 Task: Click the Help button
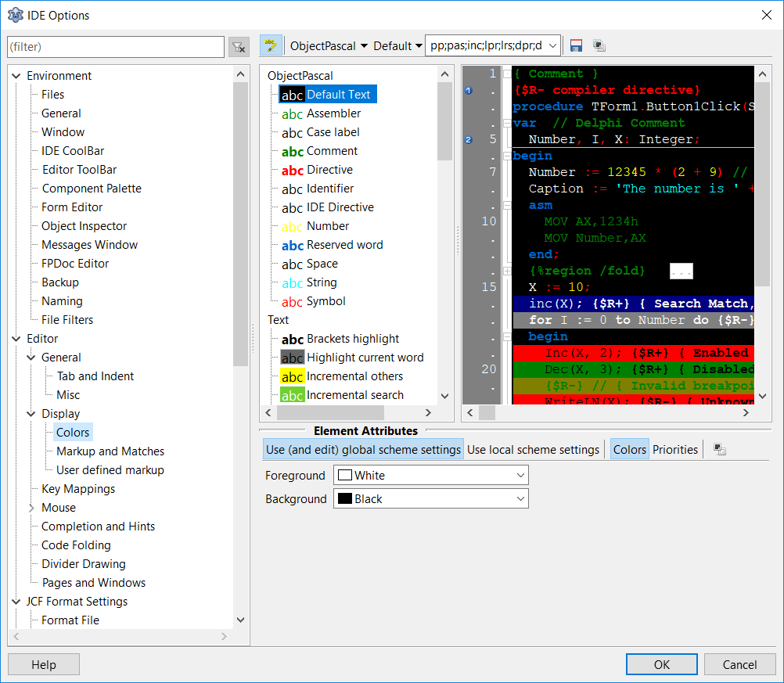pos(44,664)
